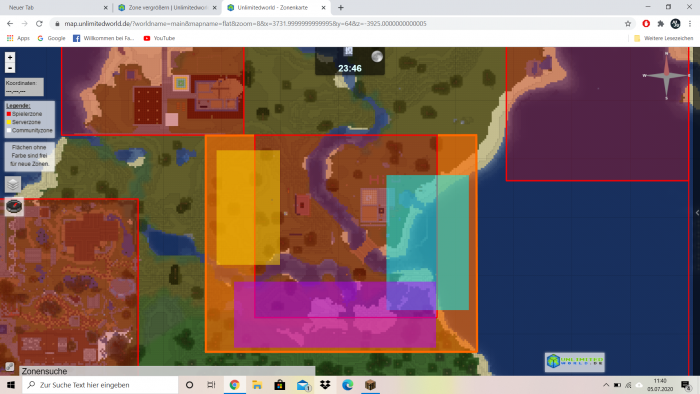Click the browser address bar URL

click(x=245, y=24)
